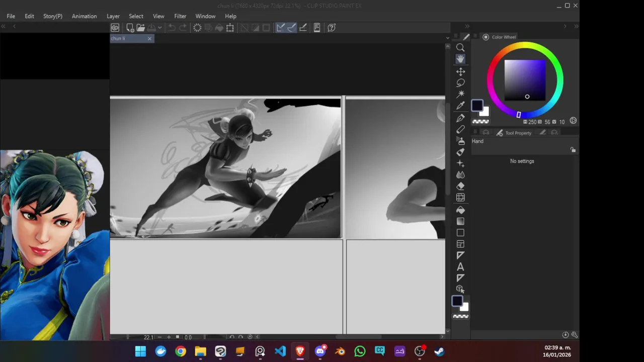Select the Liquify mesh tool
Viewport: 644px width, 362px height.
[x=460, y=198]
